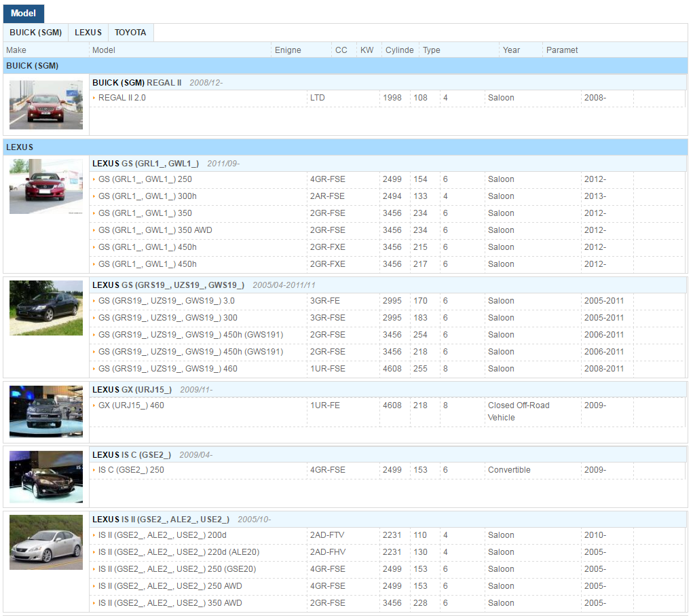Click BUICK (SGM) REGAL II group heading
This screenshot has width=693, height=616.
tap(137, 83)
